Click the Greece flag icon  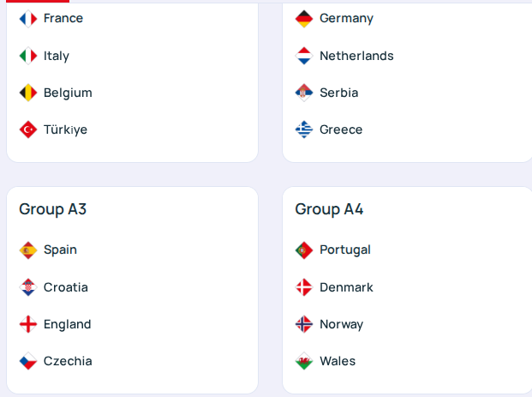pos(304,129)
